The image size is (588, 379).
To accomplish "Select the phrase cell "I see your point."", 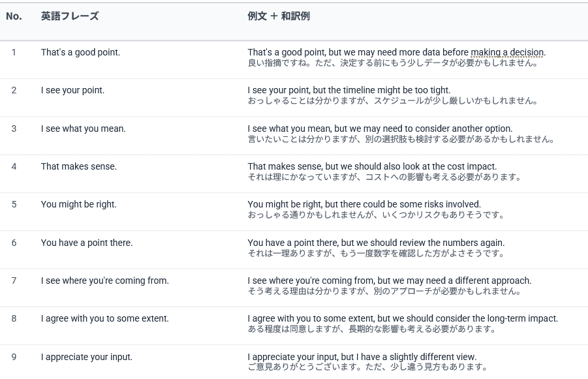I will click(x=72, y=90).
